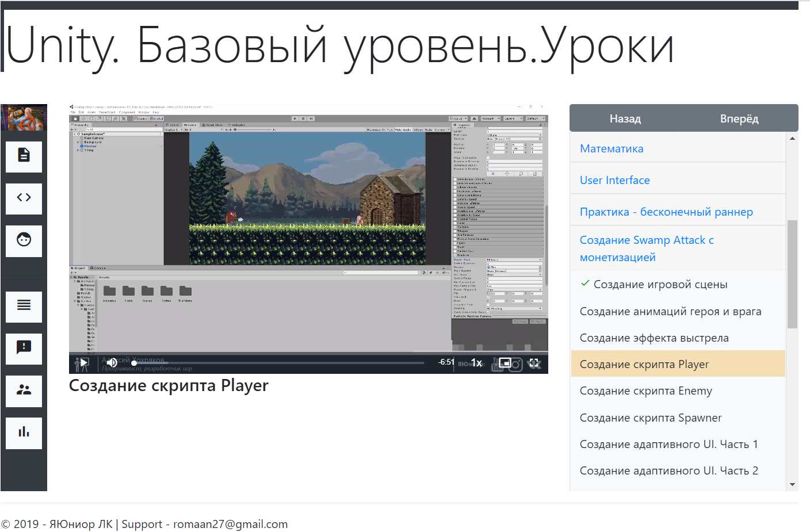810x532 pixels.
Task: Click the Назад button
Action: tap(625, 118)
